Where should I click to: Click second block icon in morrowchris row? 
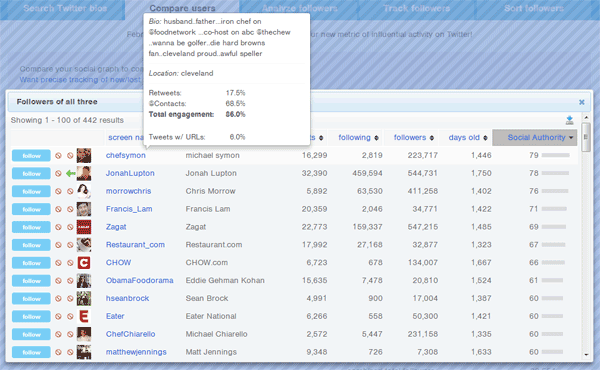tap(70, 191)
